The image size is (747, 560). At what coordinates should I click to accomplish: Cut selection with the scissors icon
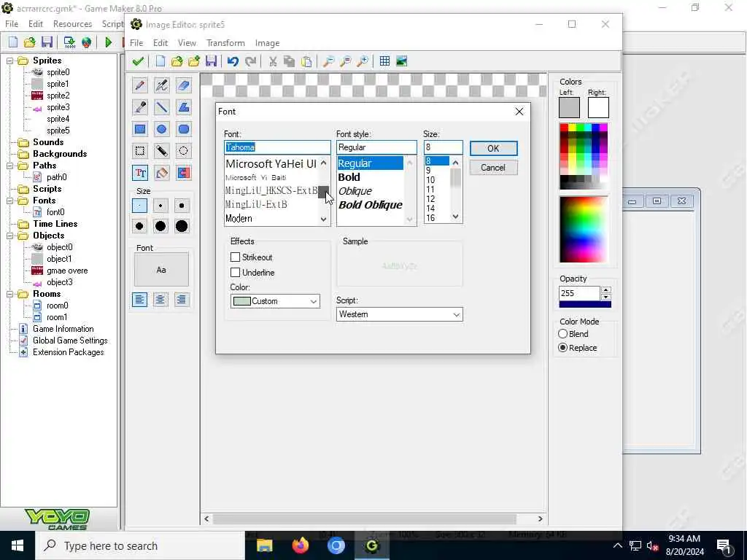click(273, 61)
